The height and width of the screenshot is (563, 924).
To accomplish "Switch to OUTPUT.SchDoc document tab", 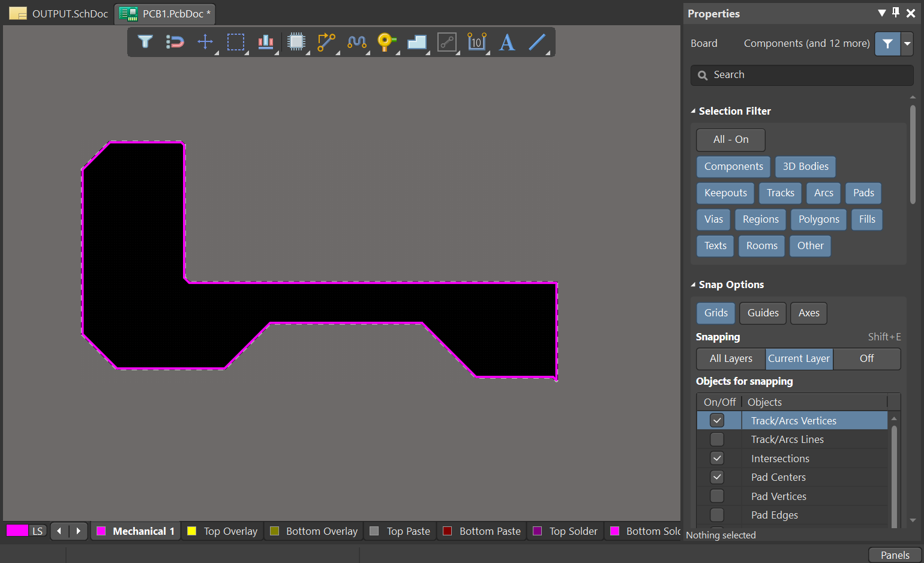I will point(59,14).
